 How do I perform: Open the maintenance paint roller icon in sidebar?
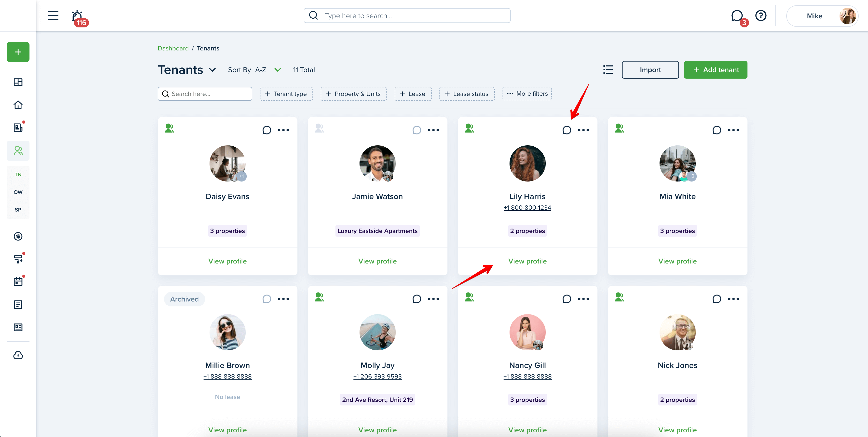click(18, 259)
